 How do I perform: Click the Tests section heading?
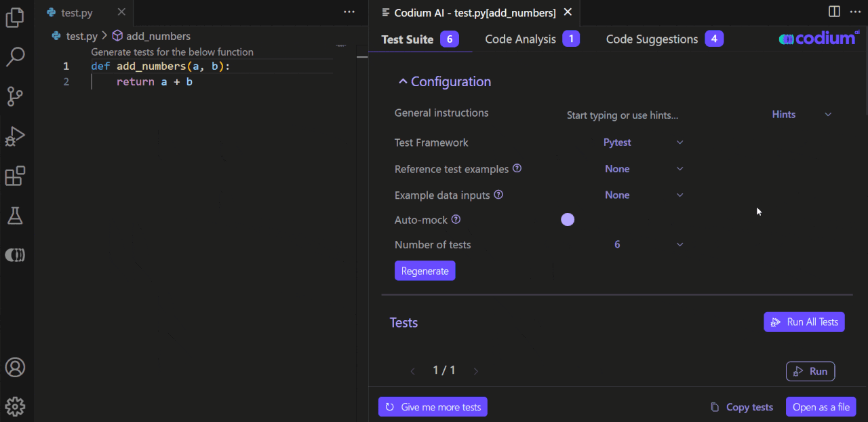tap(403, 323)
